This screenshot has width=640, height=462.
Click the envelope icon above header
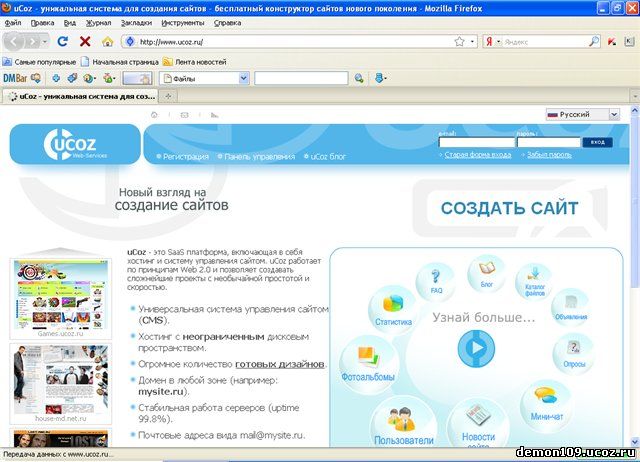click(184, 115)
